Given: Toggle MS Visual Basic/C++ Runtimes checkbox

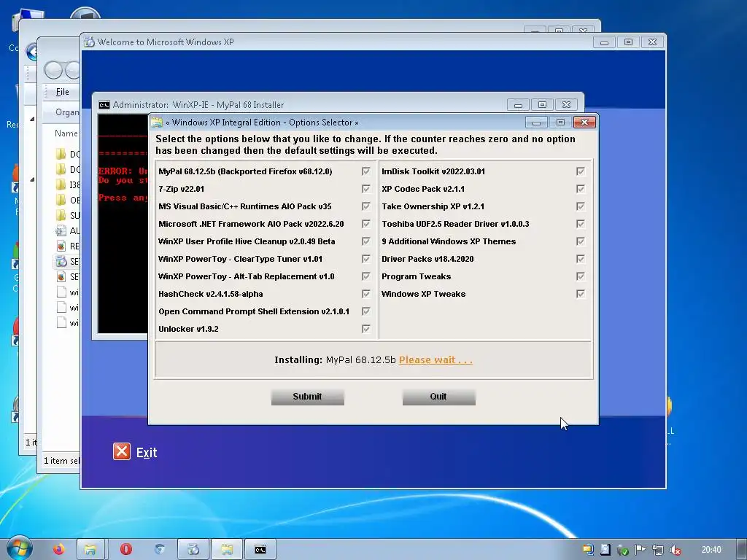Looking at the screenshot, I should [366, 206].
